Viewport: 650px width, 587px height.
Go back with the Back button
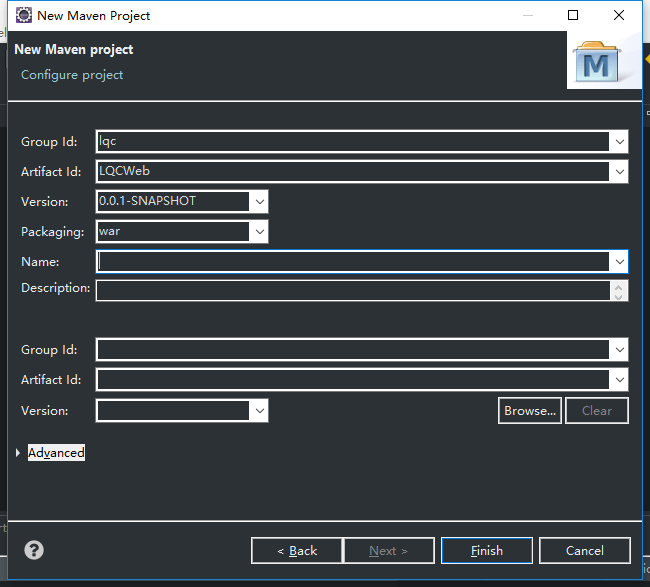click(297, 551)
